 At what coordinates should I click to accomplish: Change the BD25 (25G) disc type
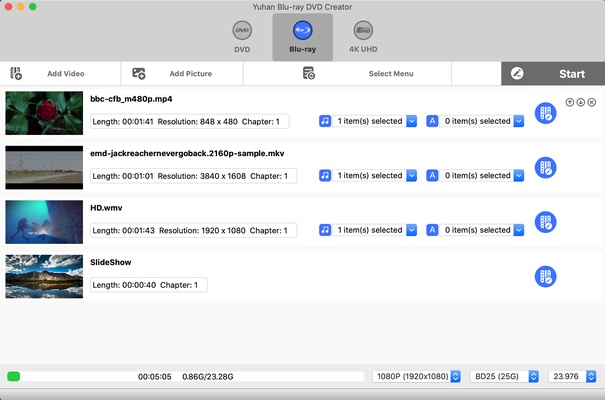pyautogui.click(x=505, y=376)
